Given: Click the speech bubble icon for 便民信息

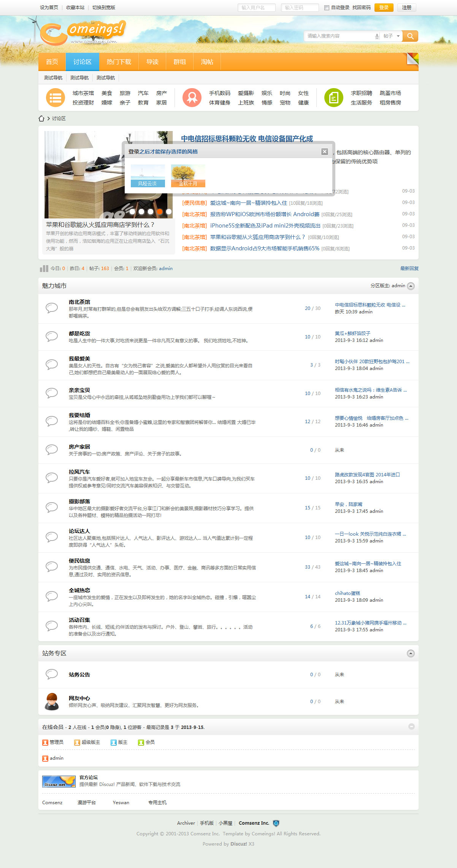Looking at the screenshot, I should 52,567.
